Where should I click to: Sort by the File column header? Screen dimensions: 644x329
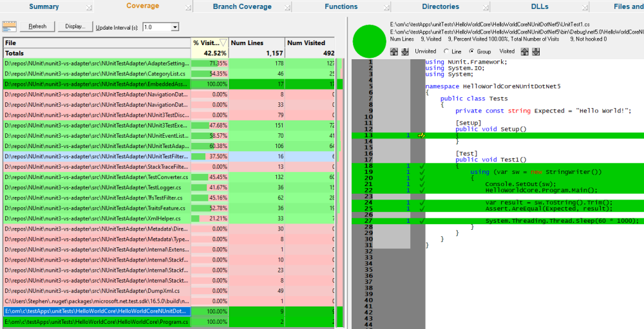pos(97,42)
